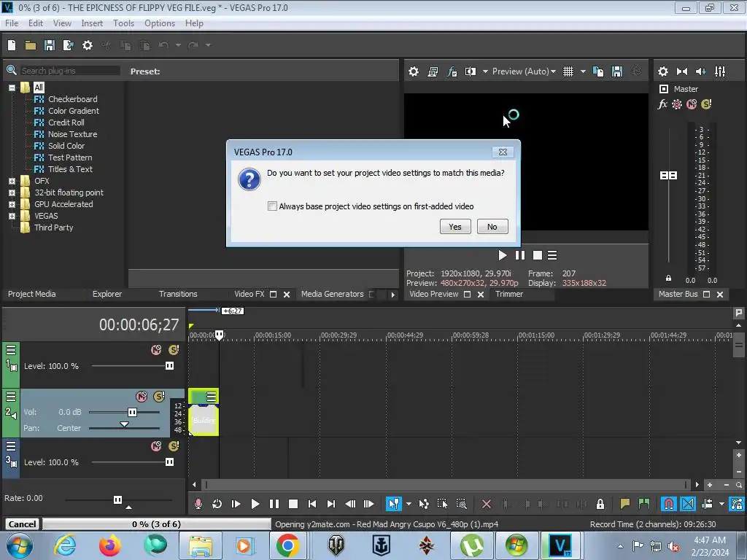Screen dimensions: 747x560
Task: Mute video track 3
Action: [x=156, y=446]
